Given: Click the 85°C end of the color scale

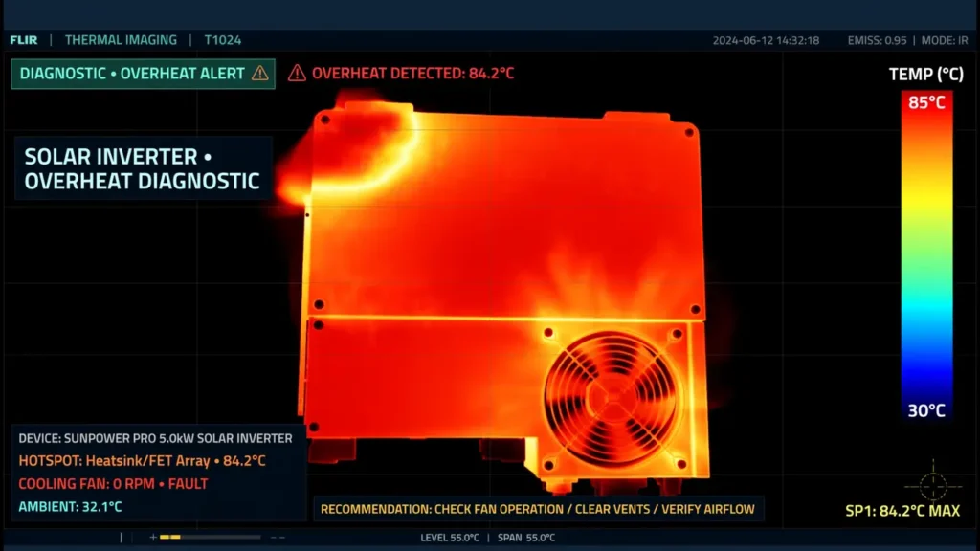Looking at the screenshot, I should click(x=926, y=102).
